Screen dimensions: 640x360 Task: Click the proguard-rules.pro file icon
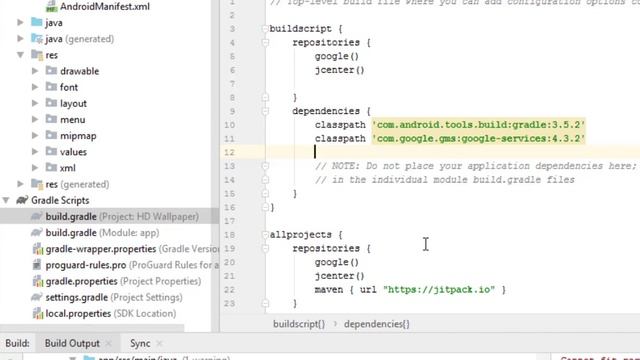(37, 264)
